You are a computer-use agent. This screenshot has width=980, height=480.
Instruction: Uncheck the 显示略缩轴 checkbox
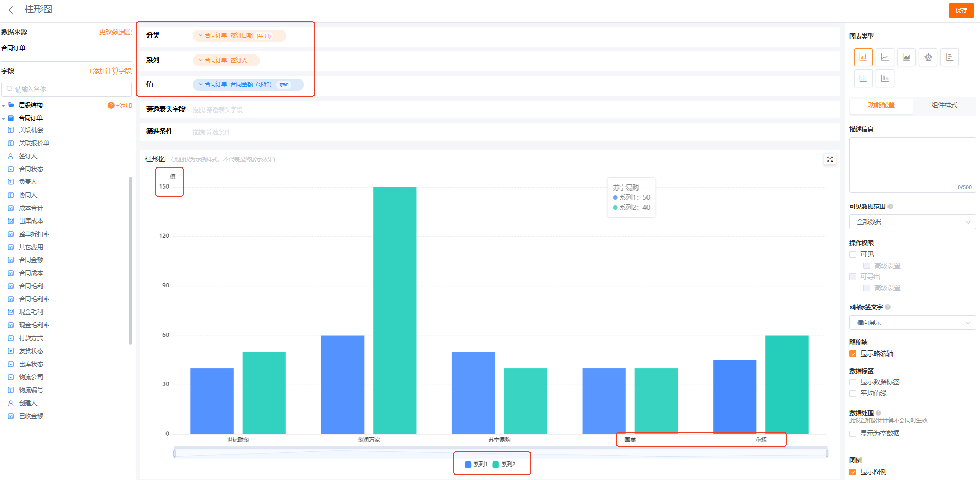pos(853,354)
